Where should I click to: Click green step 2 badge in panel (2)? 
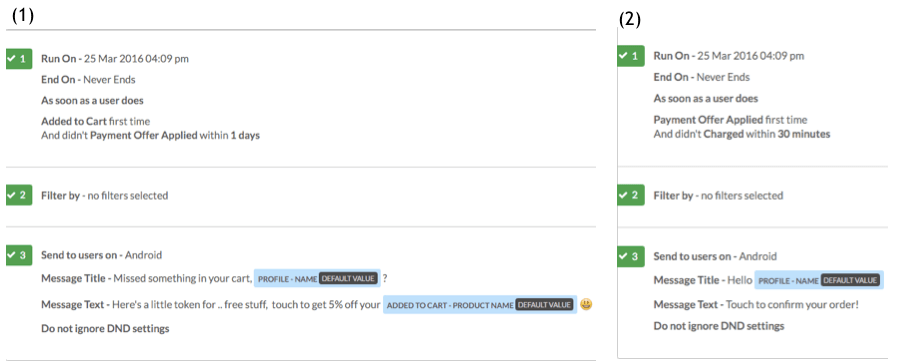[x=631, y=195]
